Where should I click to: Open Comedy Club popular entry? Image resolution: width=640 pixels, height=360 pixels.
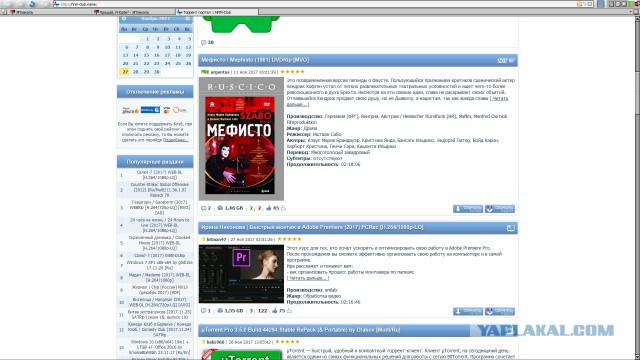(x=159, y=329)
